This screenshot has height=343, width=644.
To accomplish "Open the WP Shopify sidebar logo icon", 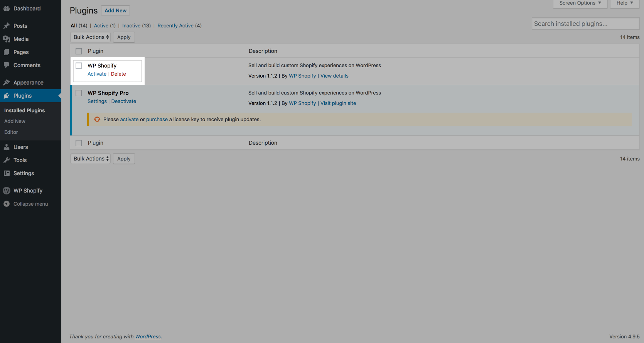I will pos(7,191).
